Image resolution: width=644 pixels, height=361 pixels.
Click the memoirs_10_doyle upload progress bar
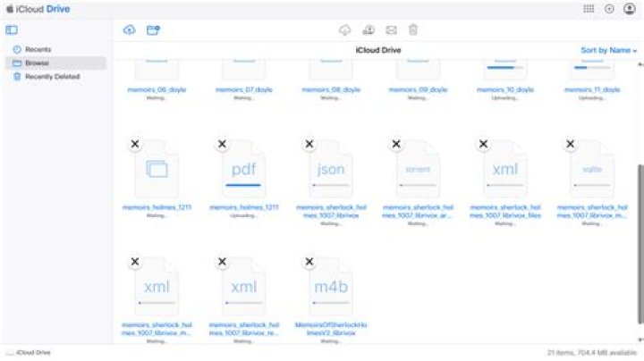(504, 68)
